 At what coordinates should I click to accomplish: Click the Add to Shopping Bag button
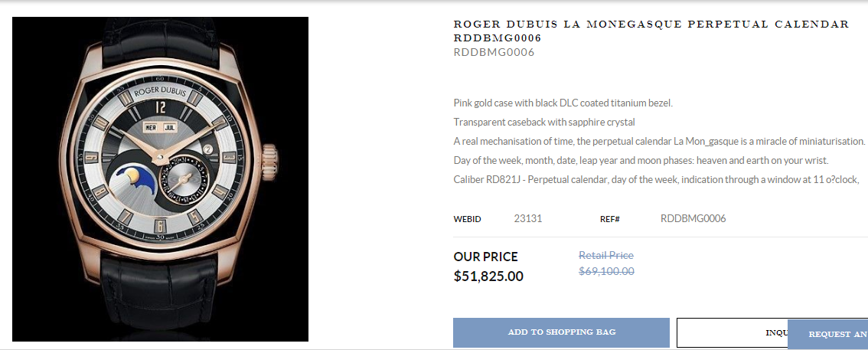561,332
